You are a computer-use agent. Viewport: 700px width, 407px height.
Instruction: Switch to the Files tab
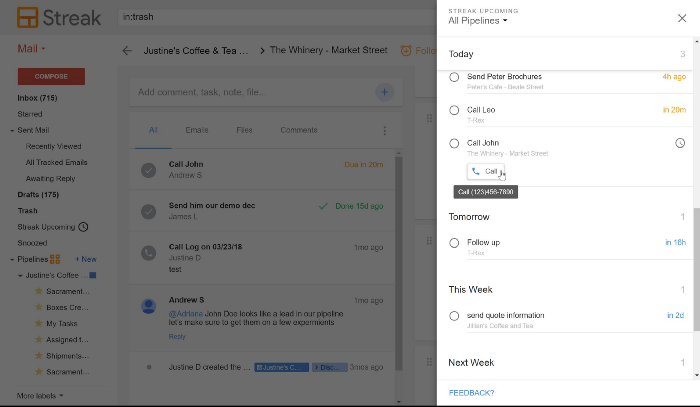coord(244,130)
